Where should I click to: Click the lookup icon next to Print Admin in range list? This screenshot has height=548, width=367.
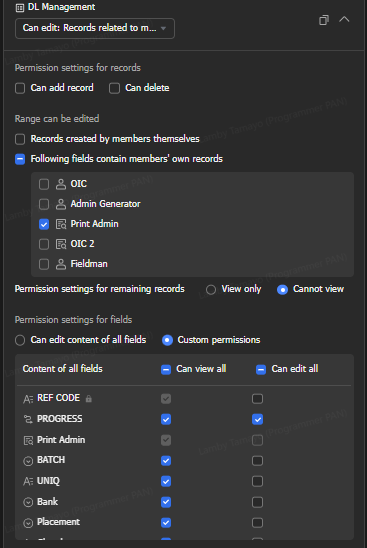(61, 224)
